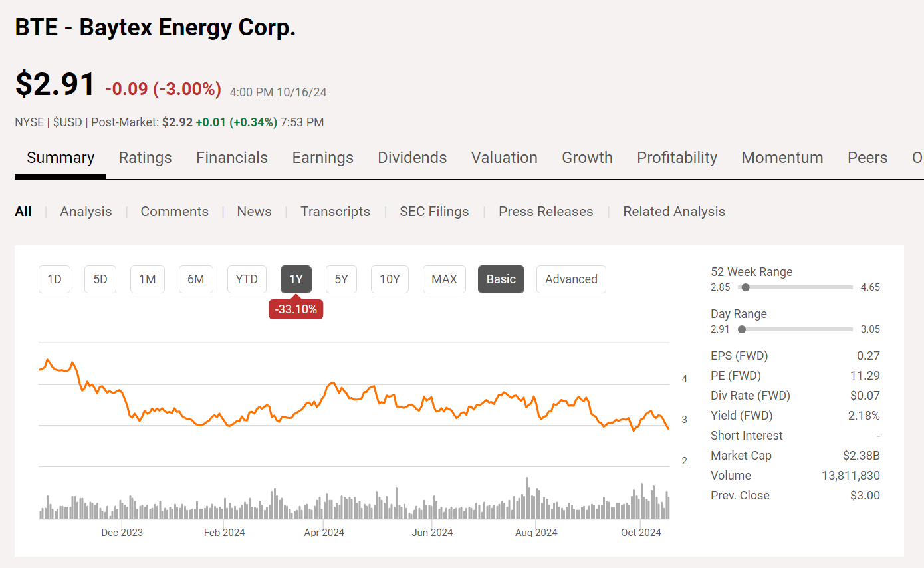Display the 10Y price history
Image resolution: width=924 pixels, height=568 pixels.
click(x=390, y=279)
